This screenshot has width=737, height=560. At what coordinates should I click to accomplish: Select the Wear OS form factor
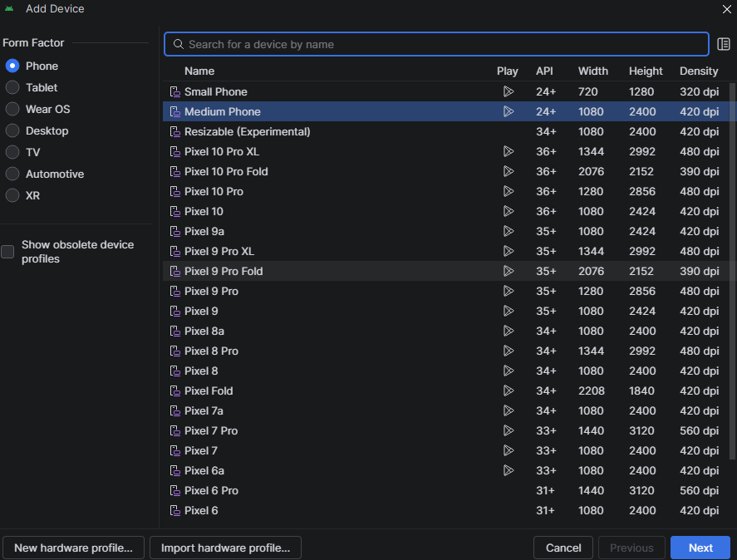pos(12,109)
